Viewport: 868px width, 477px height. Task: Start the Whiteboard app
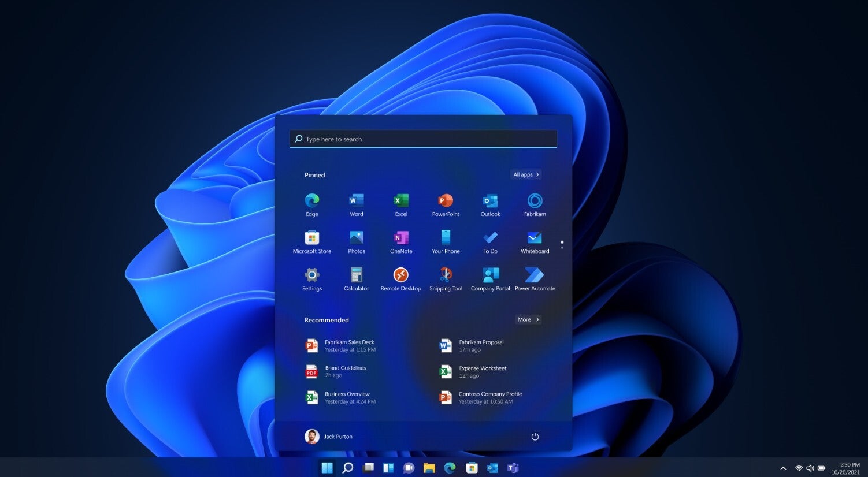534,238
